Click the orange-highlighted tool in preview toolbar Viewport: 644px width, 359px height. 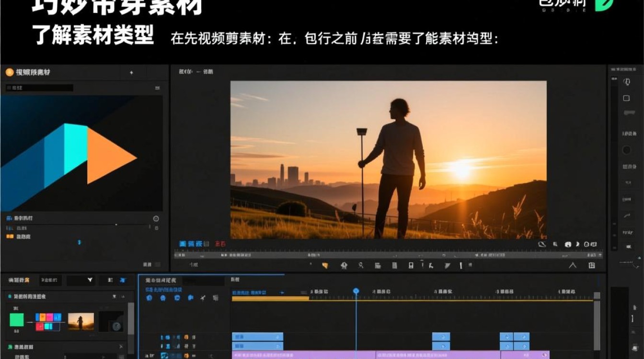tap(325, 266)
